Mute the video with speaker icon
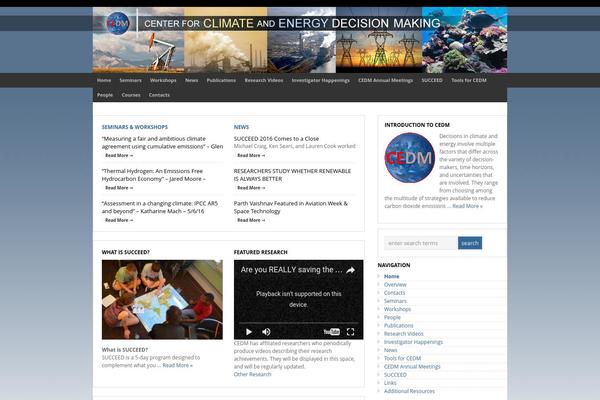Viewport: 600px width, 400px height. [266, 332]
